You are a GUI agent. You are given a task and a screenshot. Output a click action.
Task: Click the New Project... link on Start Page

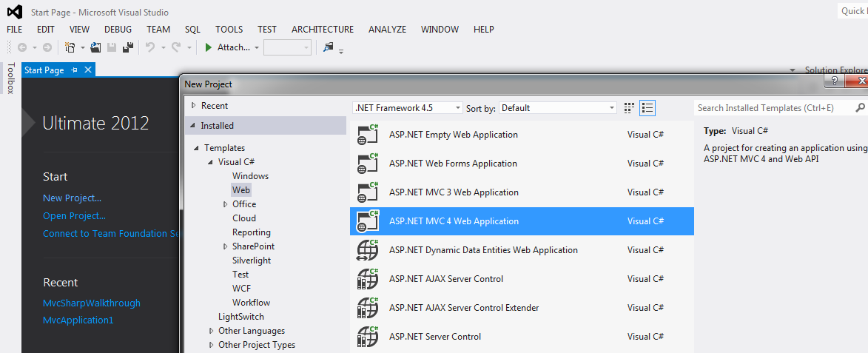tap(72, 198)
